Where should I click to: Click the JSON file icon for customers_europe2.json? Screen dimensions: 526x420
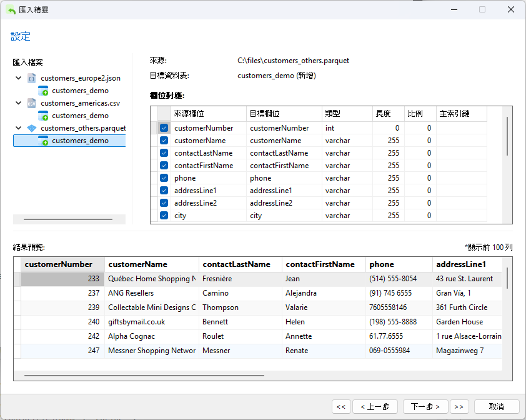point(31,78)
